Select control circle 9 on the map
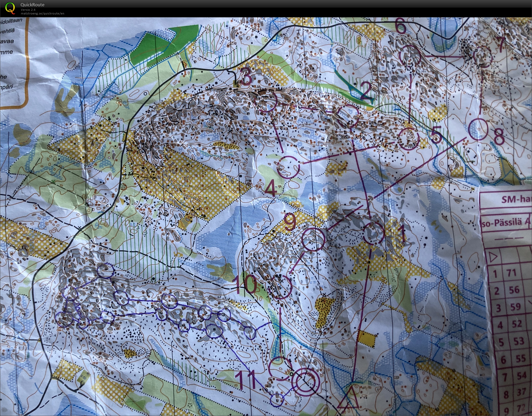 (313, 239)
